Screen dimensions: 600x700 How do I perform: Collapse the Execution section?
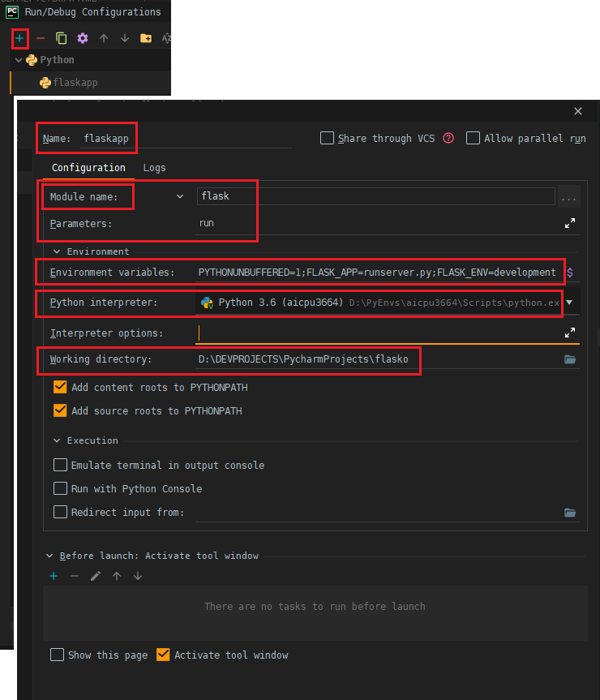[57, 440]
